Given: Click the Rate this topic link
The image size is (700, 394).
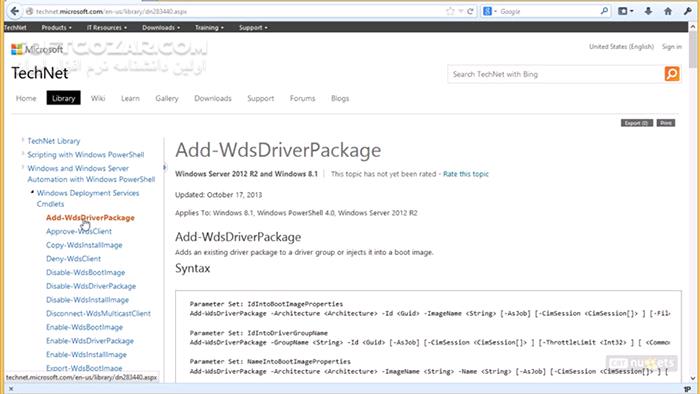Looking at the screenshot, I should (x=466, y=174).
